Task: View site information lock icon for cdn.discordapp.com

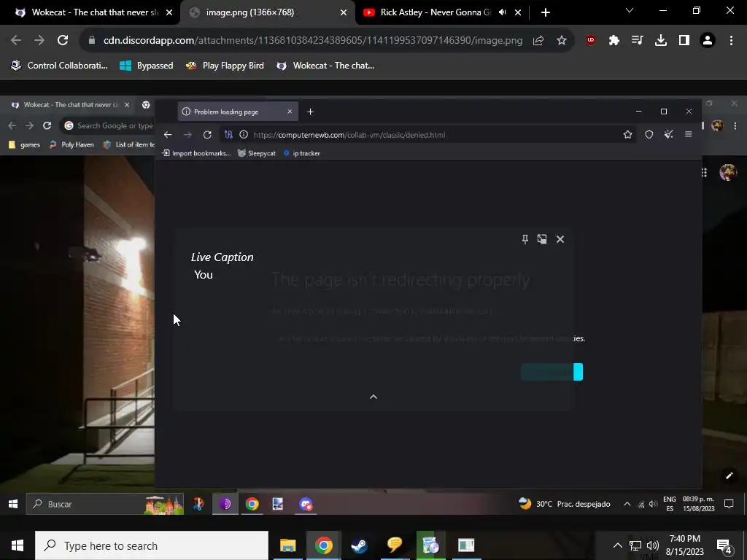Action: (x=92, y=41)
